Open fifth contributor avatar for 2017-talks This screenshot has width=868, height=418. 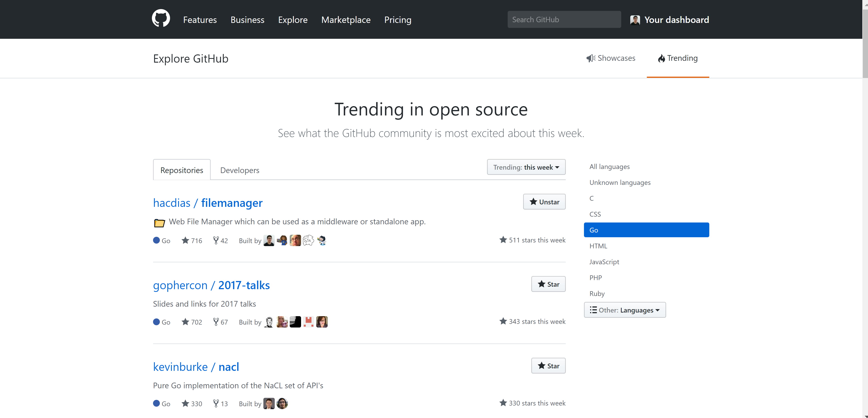tap(322, 322)
